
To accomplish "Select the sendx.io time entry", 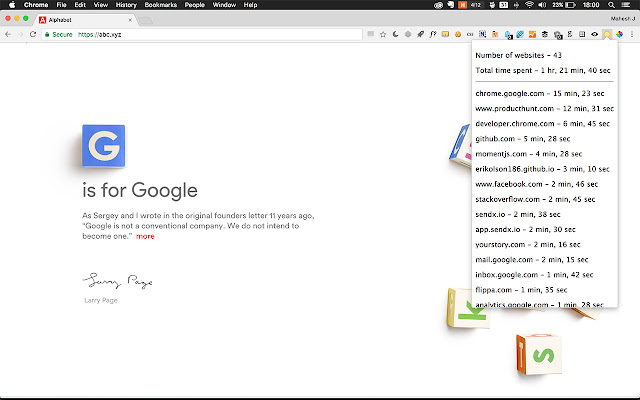I will coord(518,214).
